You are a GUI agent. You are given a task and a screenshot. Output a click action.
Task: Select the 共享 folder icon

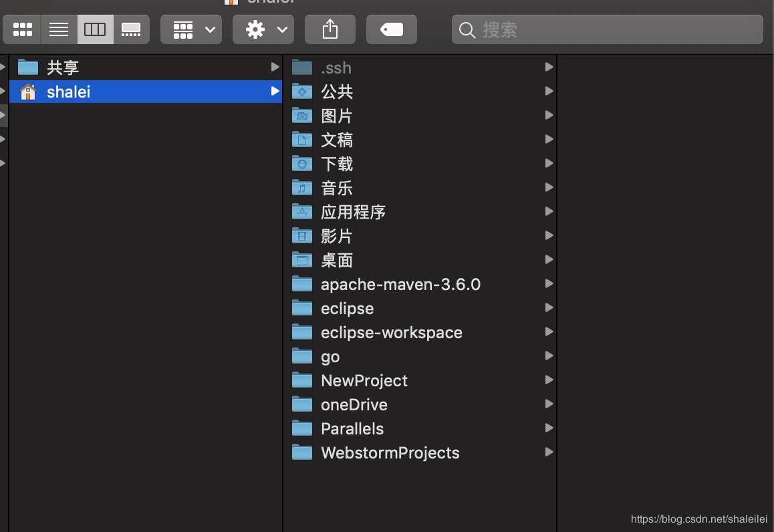28,67
